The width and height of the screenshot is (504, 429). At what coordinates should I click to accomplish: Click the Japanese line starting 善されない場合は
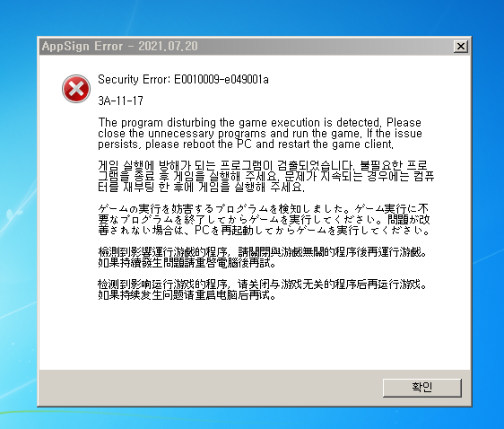click(x=265, y=231)
